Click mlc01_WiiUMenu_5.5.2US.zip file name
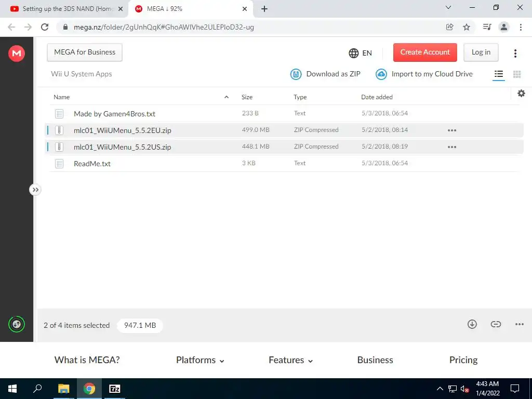This screenshot has height=399, width=532. click(123, 147)
